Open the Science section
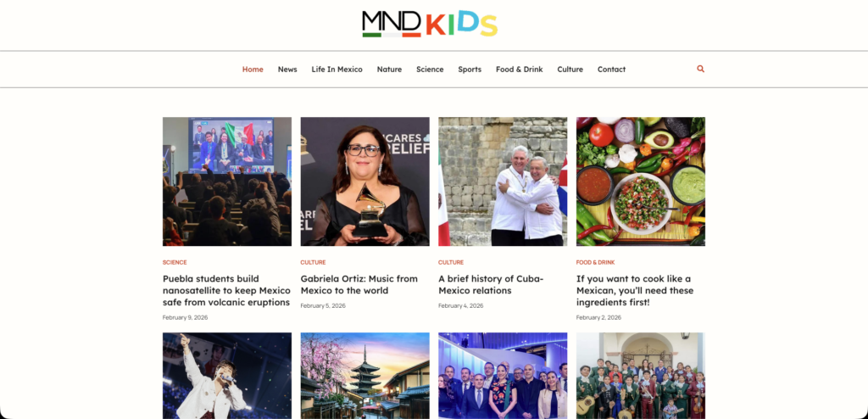 click(430, 70)
